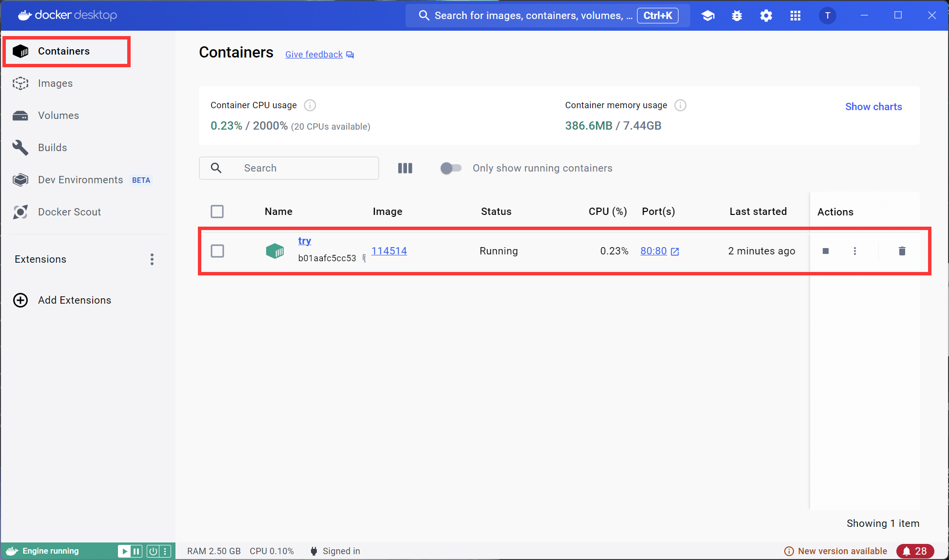949x560 pixels.
Task: Click the containers Search input field
Action: 307,168
